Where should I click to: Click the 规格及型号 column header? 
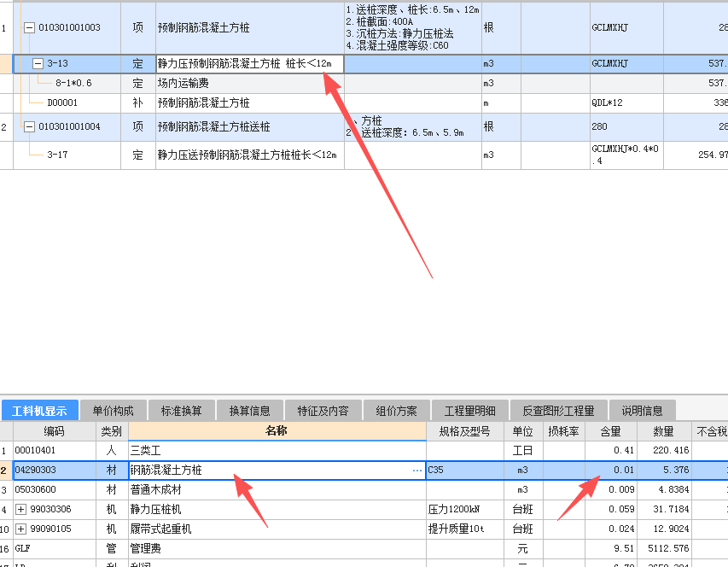click(465, 431)
